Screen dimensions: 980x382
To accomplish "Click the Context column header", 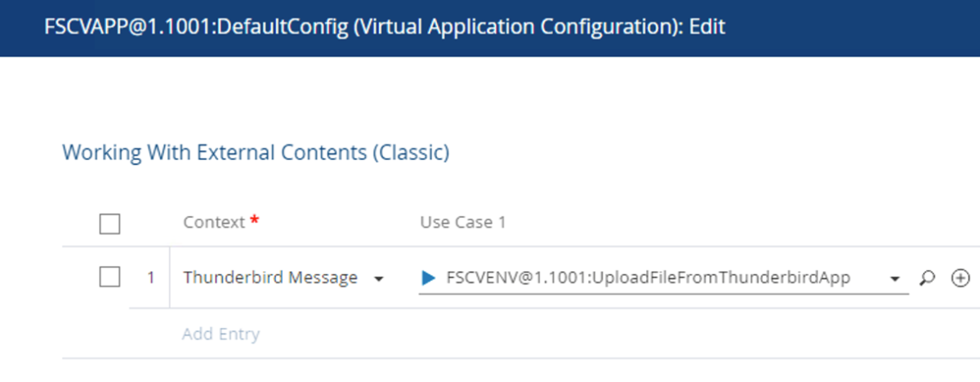I will 214,222.
